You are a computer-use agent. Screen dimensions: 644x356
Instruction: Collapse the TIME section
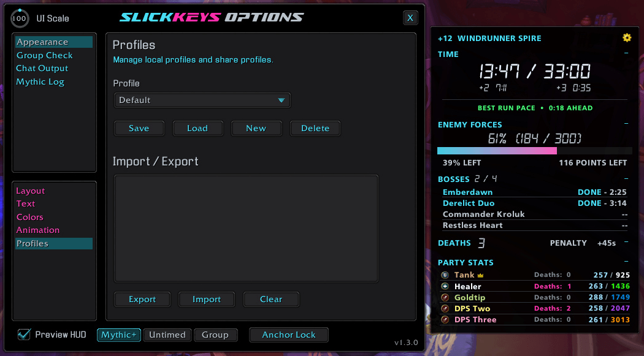point(626,53)
